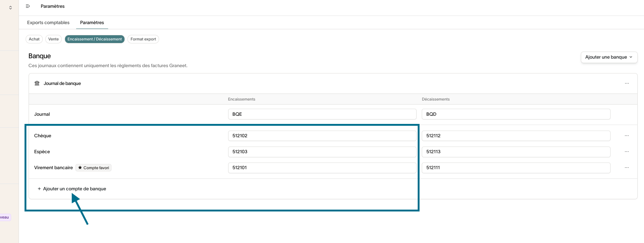The height and width of the screenshot is (243, 644).
Task: Open the three-dot menu on Virement bancaire row
Action: pyautogui.click(x=627, y=168)
